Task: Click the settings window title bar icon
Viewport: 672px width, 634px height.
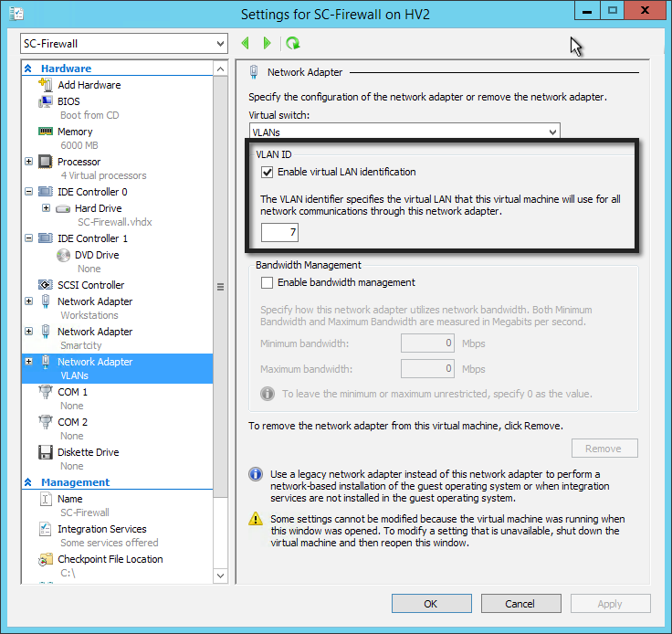Action: click(16, 14)
